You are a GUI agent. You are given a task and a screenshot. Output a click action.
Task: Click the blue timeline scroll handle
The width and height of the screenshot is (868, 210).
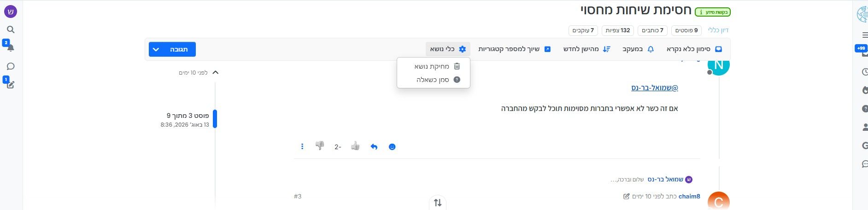point(215,119)
